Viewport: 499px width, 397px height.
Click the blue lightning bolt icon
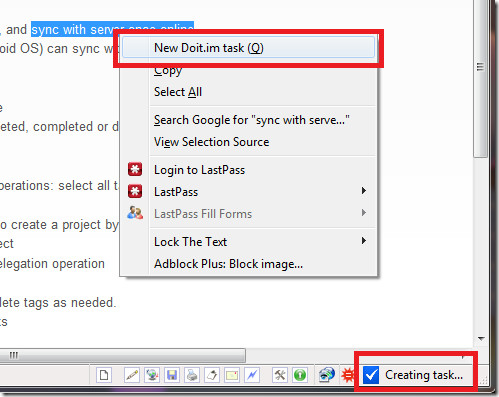pyautogui.click(x=252, y=375)
